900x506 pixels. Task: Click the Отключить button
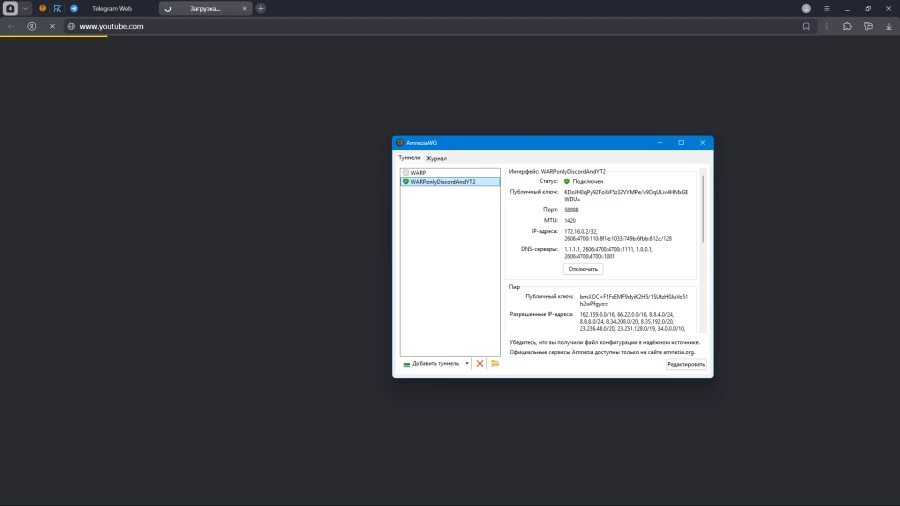(x=583, y=269)
